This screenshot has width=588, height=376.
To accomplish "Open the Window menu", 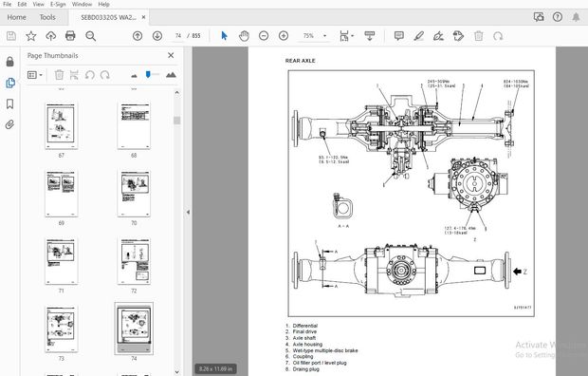I will click(82, 4).
